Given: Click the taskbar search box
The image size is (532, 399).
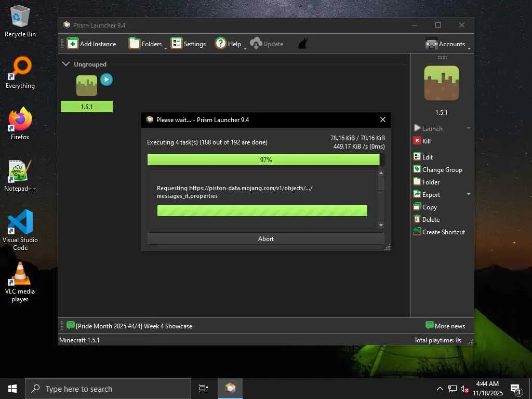Looking at the screenshot, I should coord(108,389).
